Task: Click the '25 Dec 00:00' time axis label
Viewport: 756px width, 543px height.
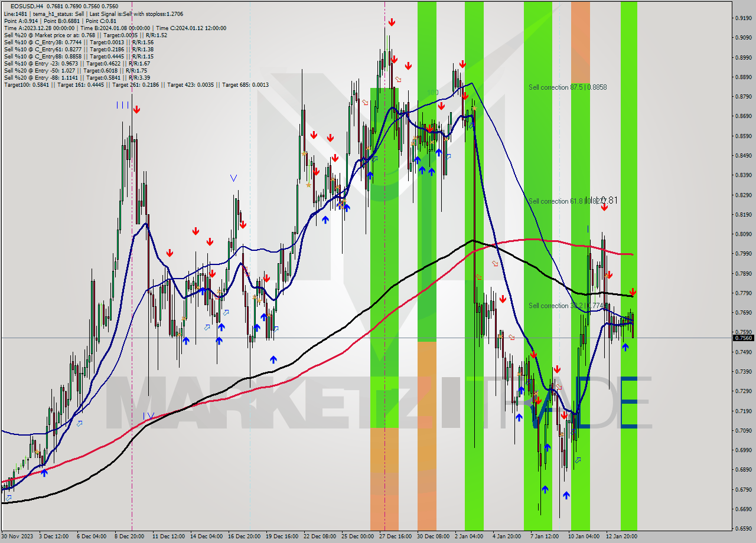Action: pos(357,537)
